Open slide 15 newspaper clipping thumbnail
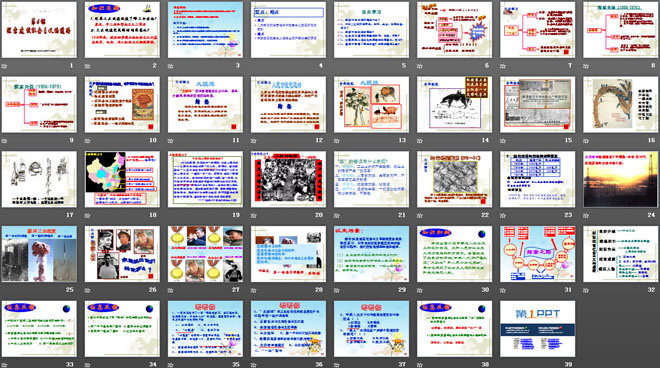660x368 pixels. point(538,104)
